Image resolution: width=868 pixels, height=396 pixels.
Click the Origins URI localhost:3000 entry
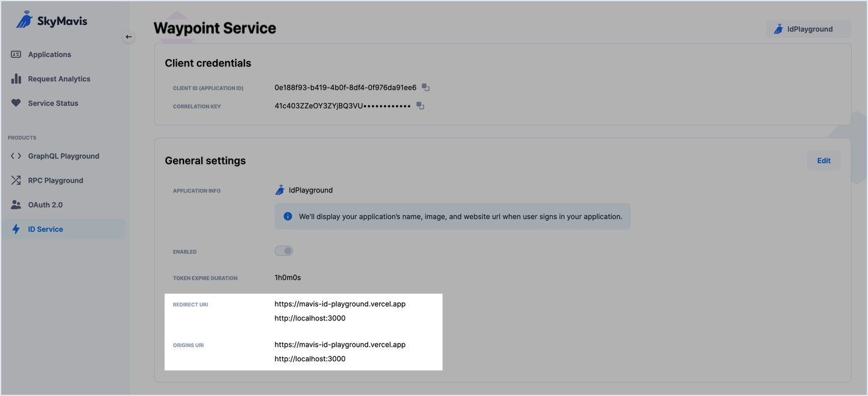tap(310, 359)
